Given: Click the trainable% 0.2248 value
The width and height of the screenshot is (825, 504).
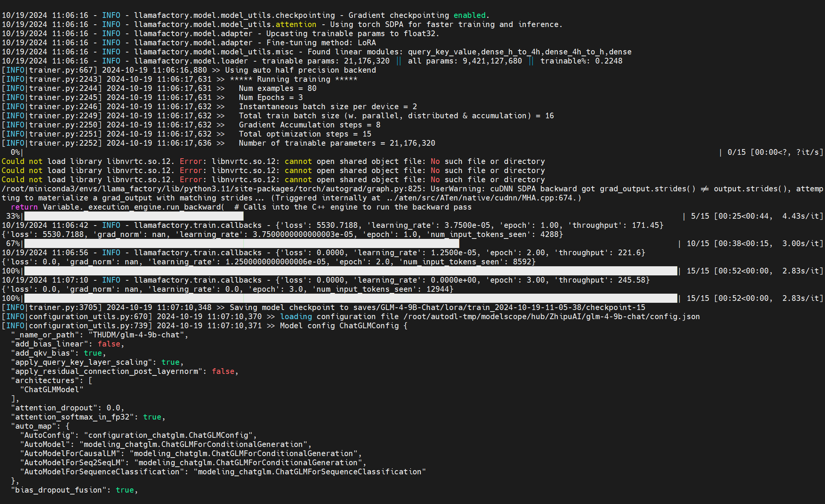Looking at the screenshot, I should click(608, 61).
